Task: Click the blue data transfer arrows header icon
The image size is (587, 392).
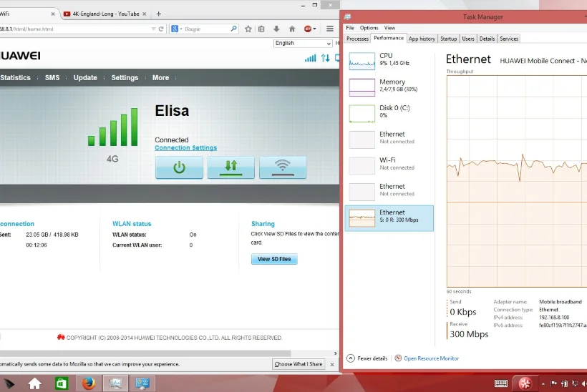Action: pyautogui.click(x=325, y=58)
